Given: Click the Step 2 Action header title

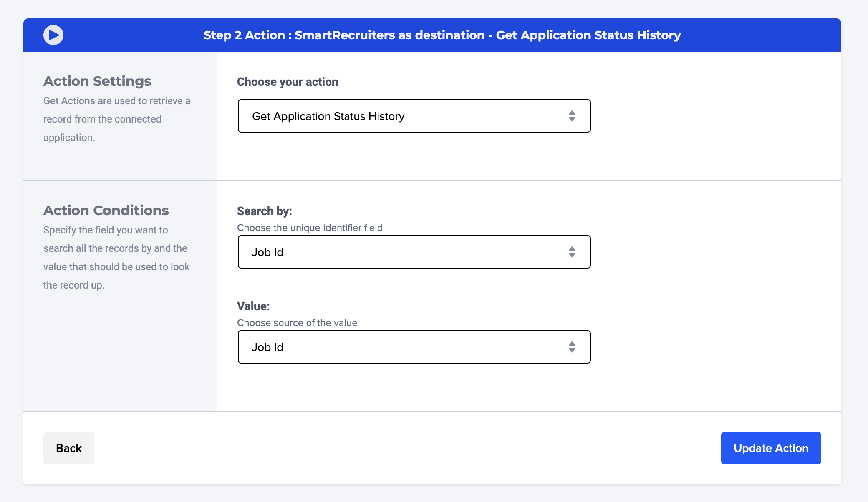Looking at the screenshot, I should coord(442,35).
